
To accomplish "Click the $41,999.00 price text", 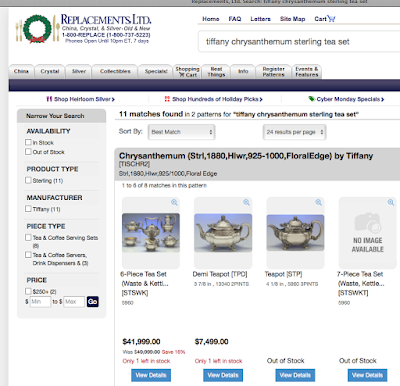I will coord(141,342).
